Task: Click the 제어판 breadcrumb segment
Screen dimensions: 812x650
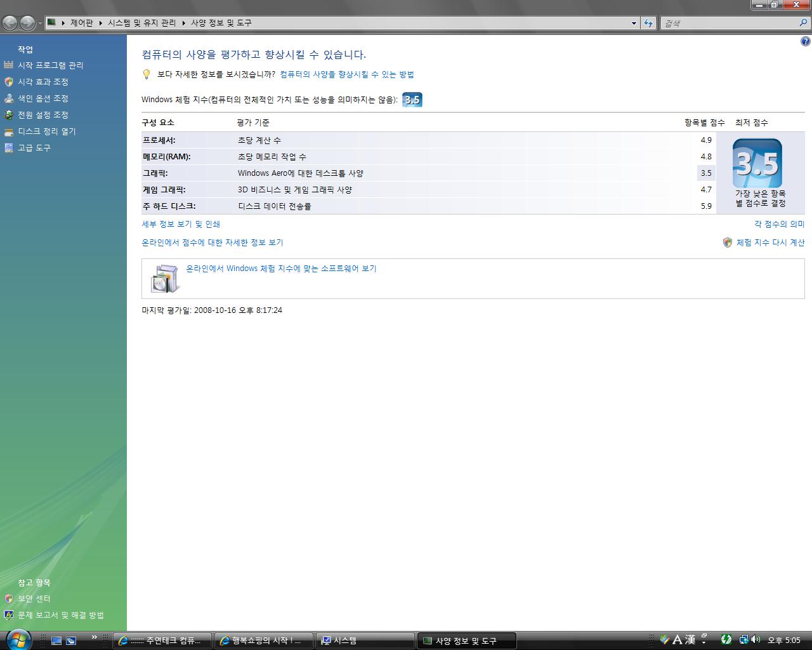Action: pos(81,23)
